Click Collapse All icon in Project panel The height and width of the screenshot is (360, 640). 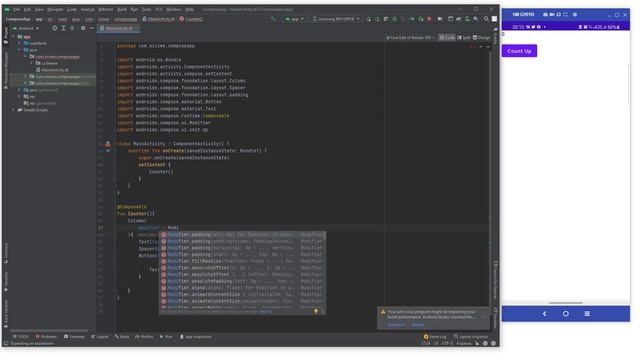[x=72, y=28]
